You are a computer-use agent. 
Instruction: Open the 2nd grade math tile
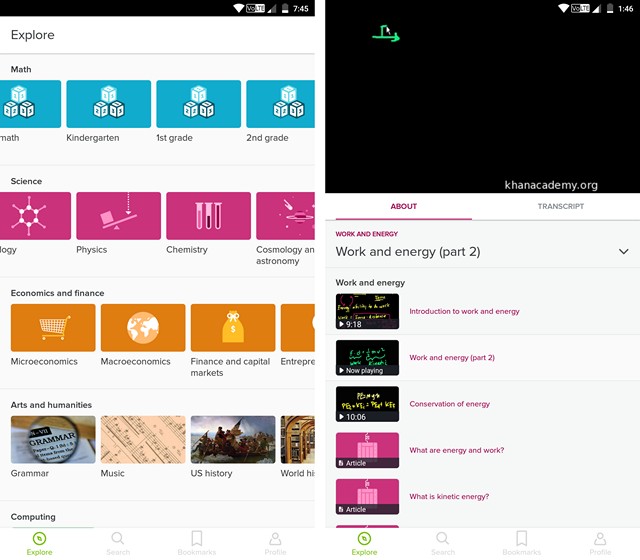pyautogui.click(x=280, y=104)
